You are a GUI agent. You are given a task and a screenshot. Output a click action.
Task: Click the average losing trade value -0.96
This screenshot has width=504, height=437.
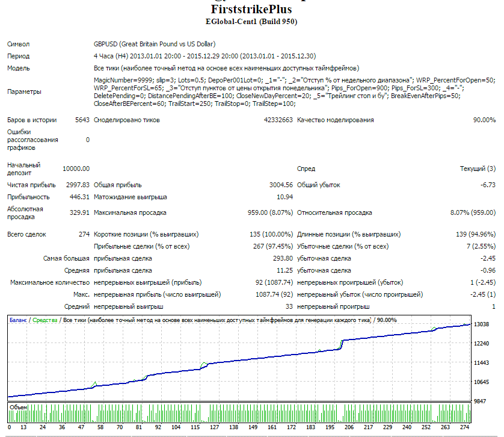(488, 271)
